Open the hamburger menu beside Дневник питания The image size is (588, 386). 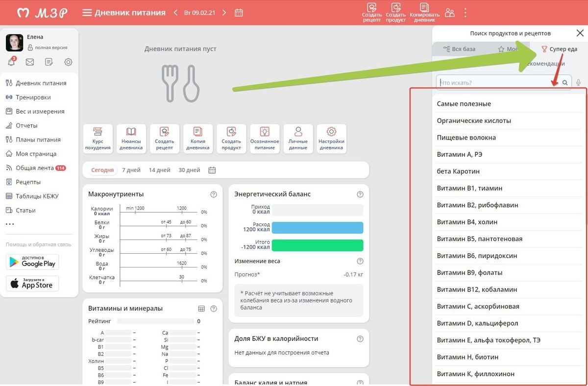point(87,13)
